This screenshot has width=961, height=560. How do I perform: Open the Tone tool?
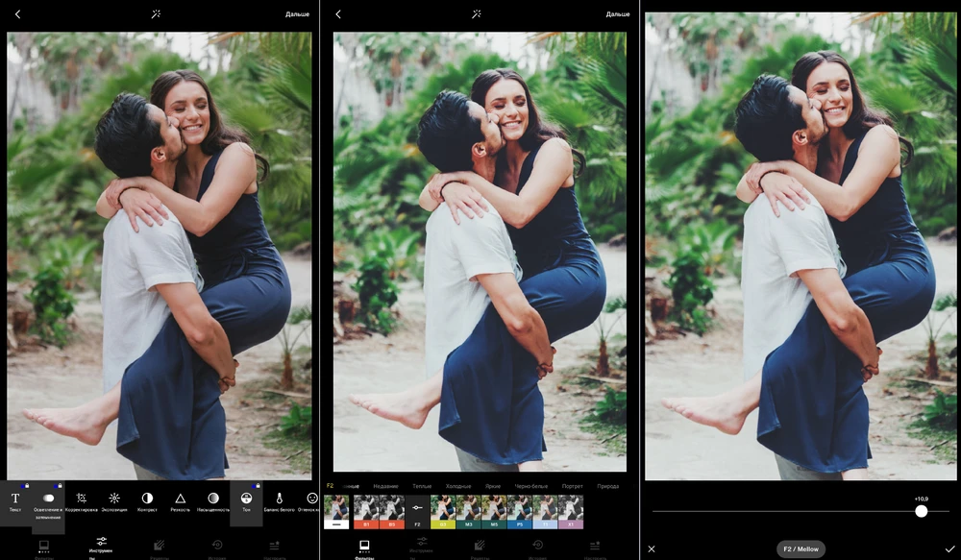point(246,499)
